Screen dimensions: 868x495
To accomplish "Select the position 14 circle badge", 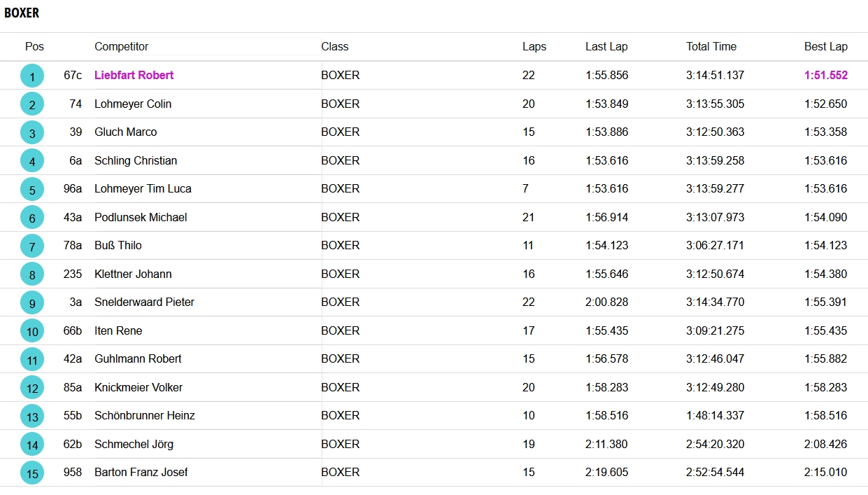I will (x=32, y=444).
